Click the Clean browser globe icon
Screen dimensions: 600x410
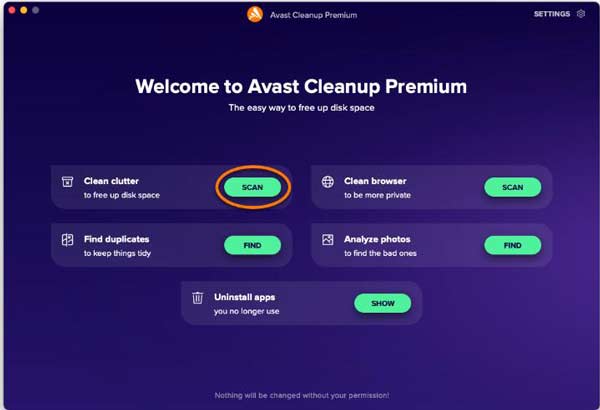[x=328, y=181]
